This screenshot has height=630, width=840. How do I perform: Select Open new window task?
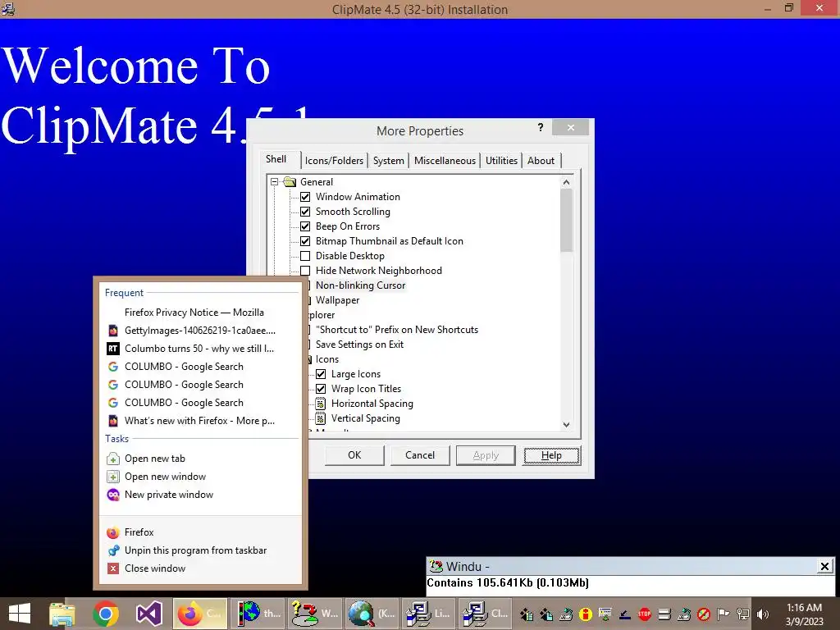point(201,477)
